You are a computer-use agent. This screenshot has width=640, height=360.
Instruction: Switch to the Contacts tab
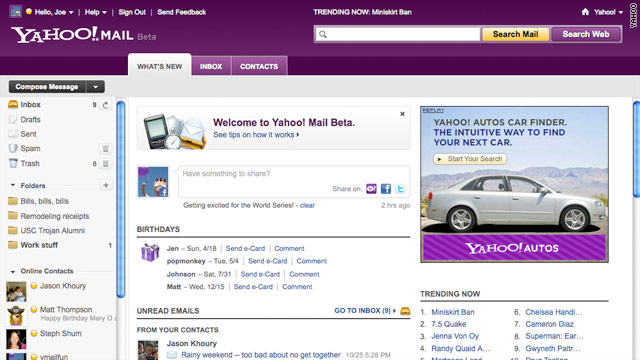259,66
